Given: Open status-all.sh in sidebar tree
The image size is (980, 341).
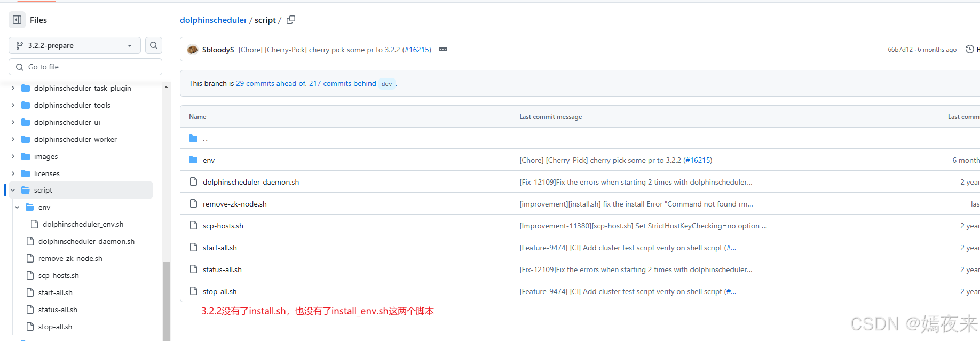Looking at the screenshot, I should coord(58,310).
